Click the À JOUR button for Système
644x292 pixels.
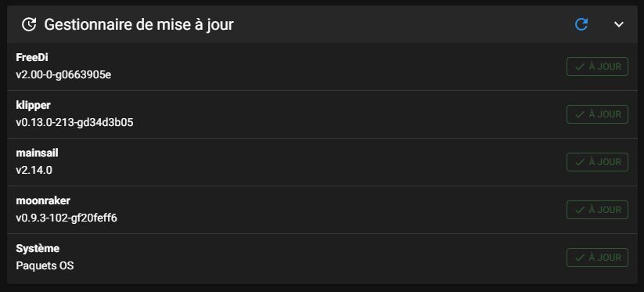(x=597, y=258)
